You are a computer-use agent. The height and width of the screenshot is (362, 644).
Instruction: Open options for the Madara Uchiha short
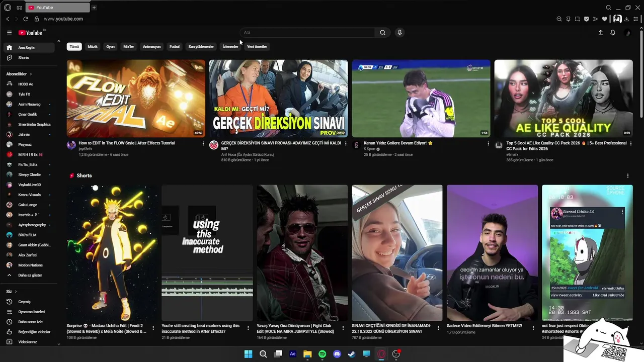pyautogui.click(x=153, y=328)
